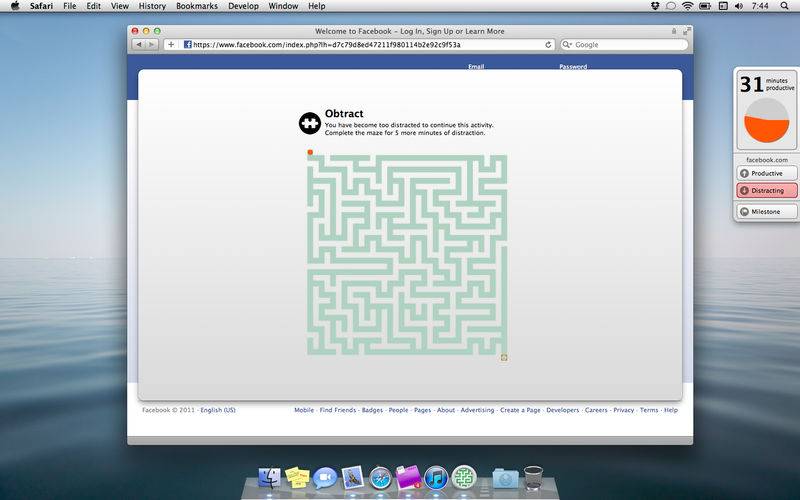Click the Developers footer link
The image size is (800, 500).
coord(563,410)
